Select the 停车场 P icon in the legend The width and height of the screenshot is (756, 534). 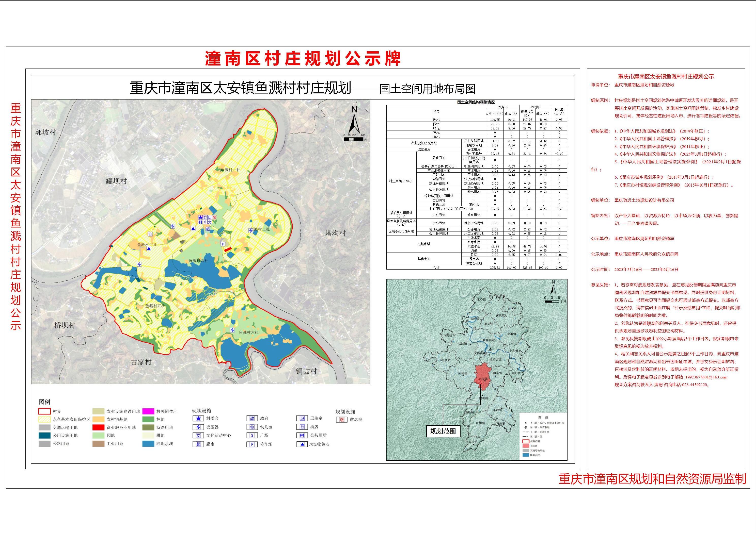coord(252,444)
